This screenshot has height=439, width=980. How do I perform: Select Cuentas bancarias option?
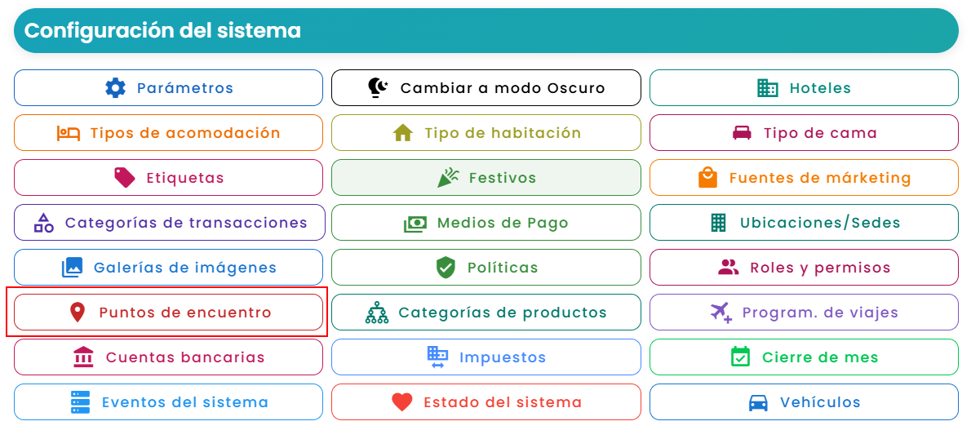168,357
